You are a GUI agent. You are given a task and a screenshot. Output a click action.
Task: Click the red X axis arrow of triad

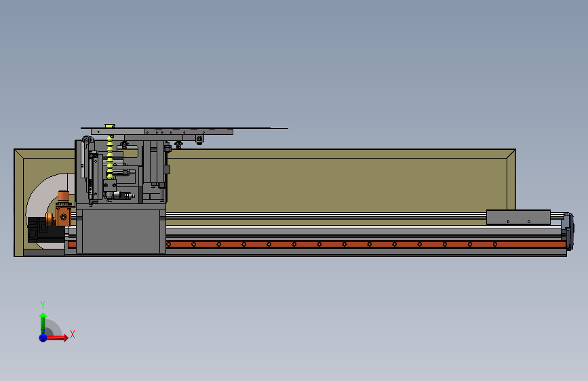pos(57,338)
